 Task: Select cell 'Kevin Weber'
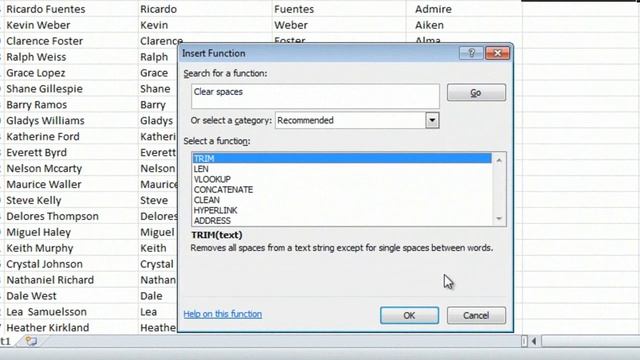pos(71,25)
